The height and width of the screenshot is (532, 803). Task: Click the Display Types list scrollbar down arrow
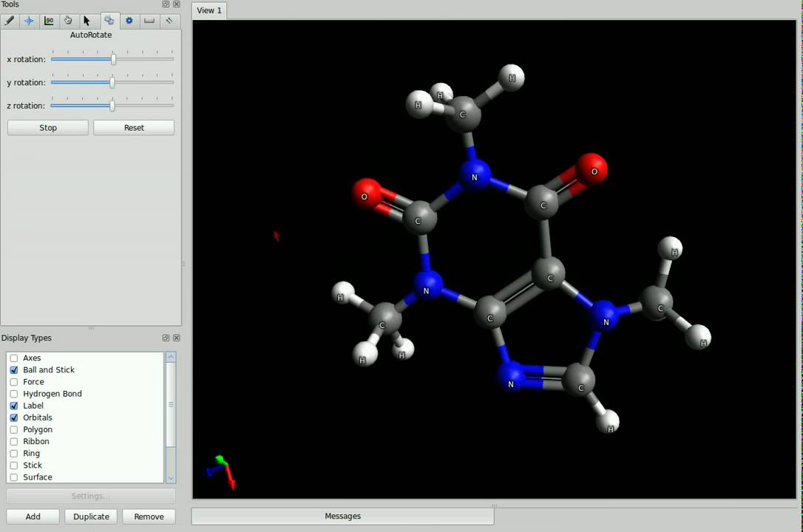point(171,478)
